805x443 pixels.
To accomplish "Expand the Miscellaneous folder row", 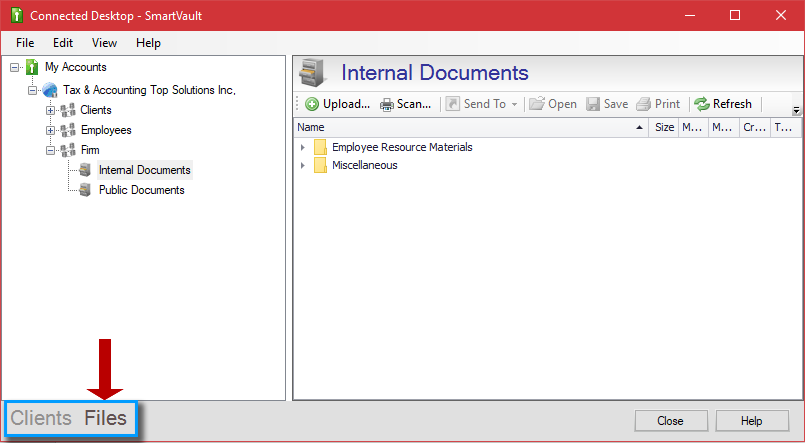I will (x=303, y=165).
